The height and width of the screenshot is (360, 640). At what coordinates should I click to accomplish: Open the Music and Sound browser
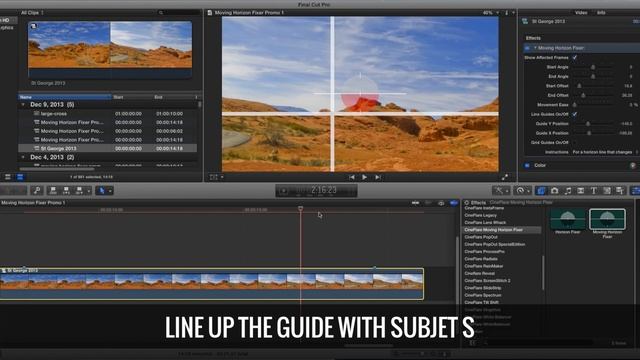click(567, 191)
